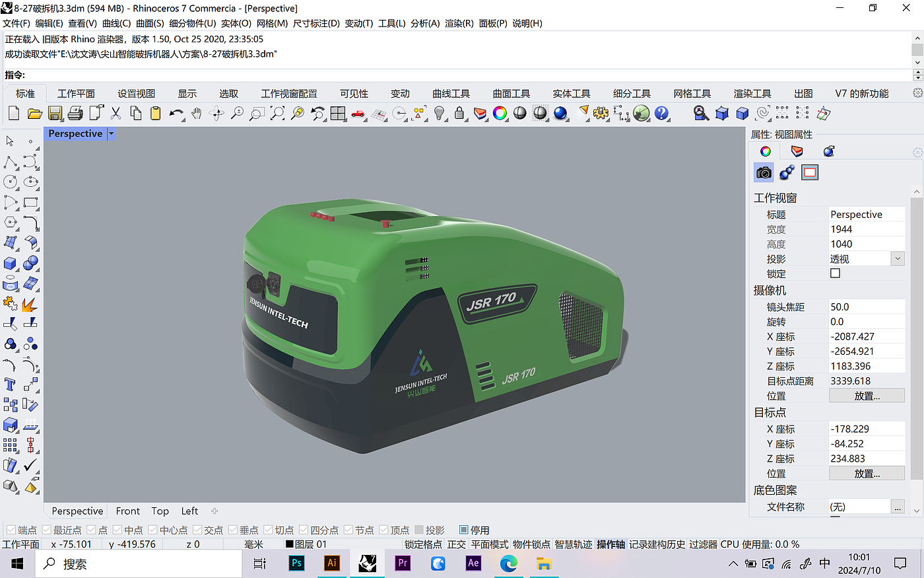Open Illustrator from the taskbar
The image size is (924, 578).
coord(332,563)
